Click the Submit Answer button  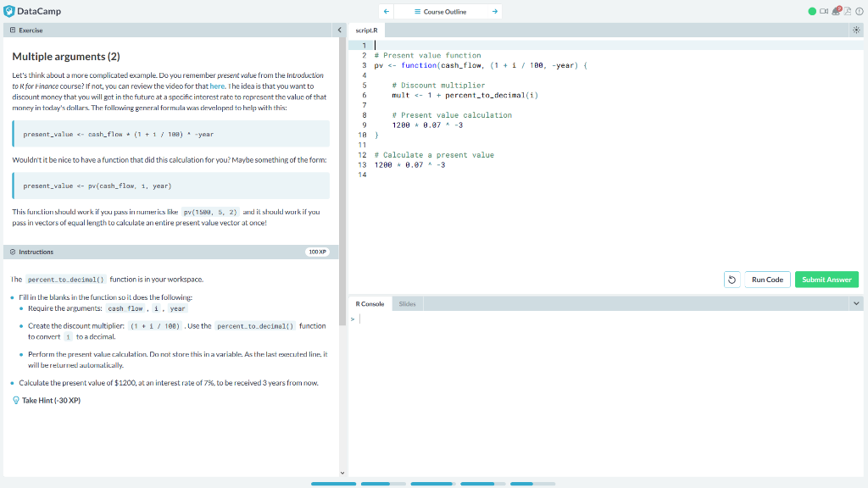click(x=826, y=279)
